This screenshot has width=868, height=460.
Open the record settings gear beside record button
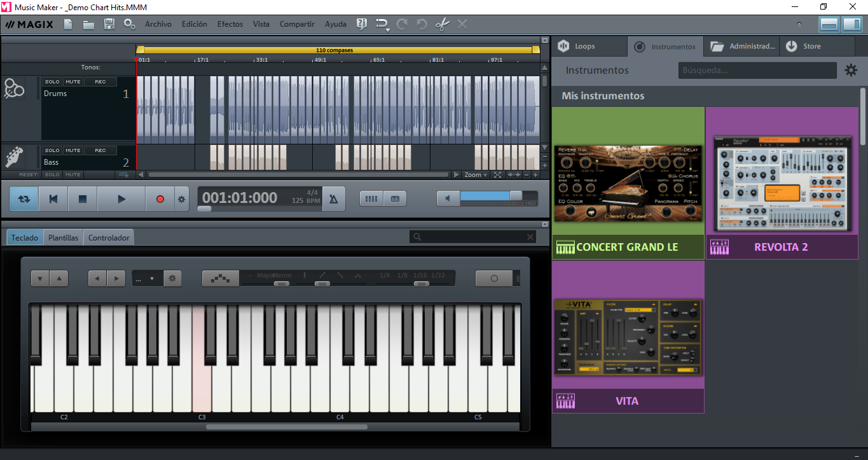(x=182, y=199)
